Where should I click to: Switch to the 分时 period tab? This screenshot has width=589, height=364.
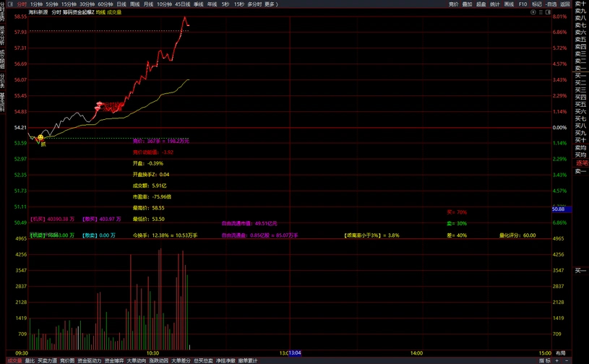22,4
